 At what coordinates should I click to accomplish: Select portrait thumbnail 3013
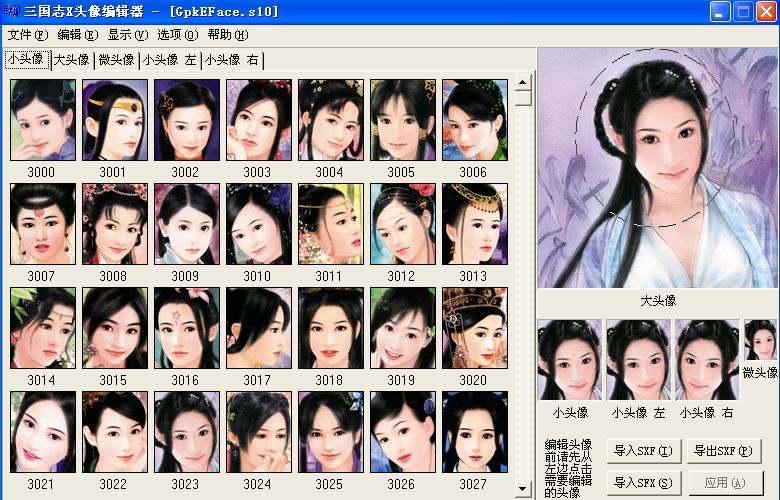(x=475, y=224)
